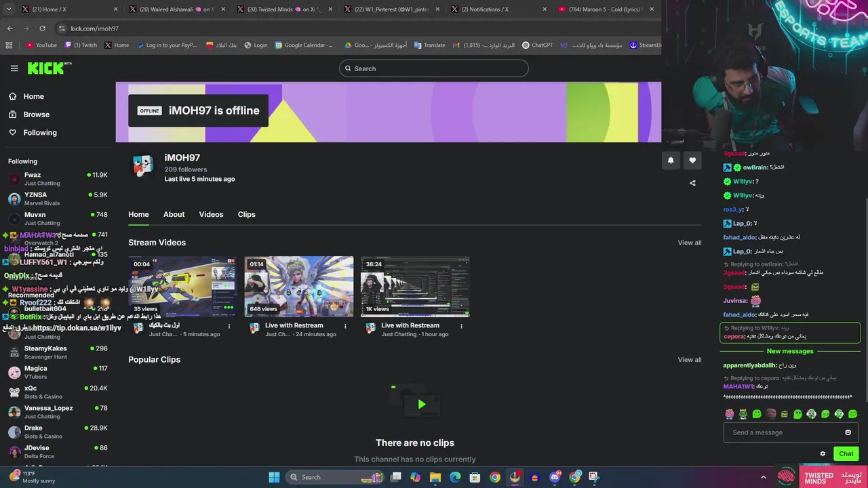Switch to the Clips tab
The width and height of the screenshot is (868, 488).
click(246, 214)
